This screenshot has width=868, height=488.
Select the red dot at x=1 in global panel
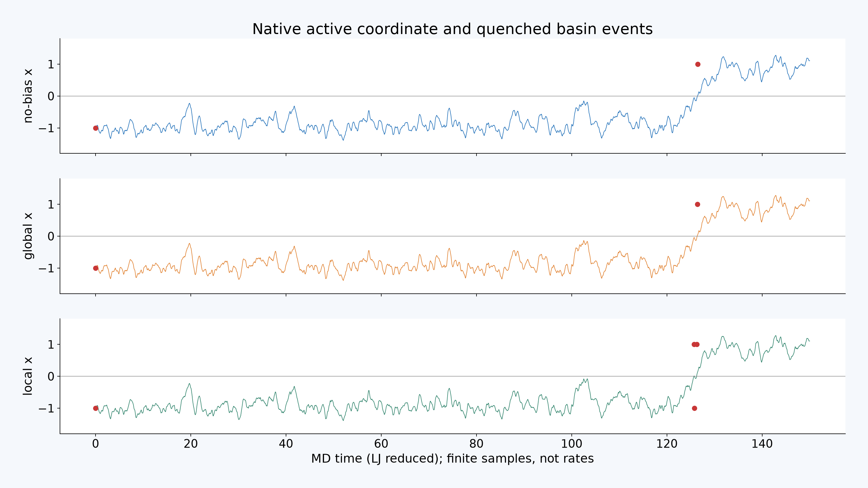[x=697, y=205]
